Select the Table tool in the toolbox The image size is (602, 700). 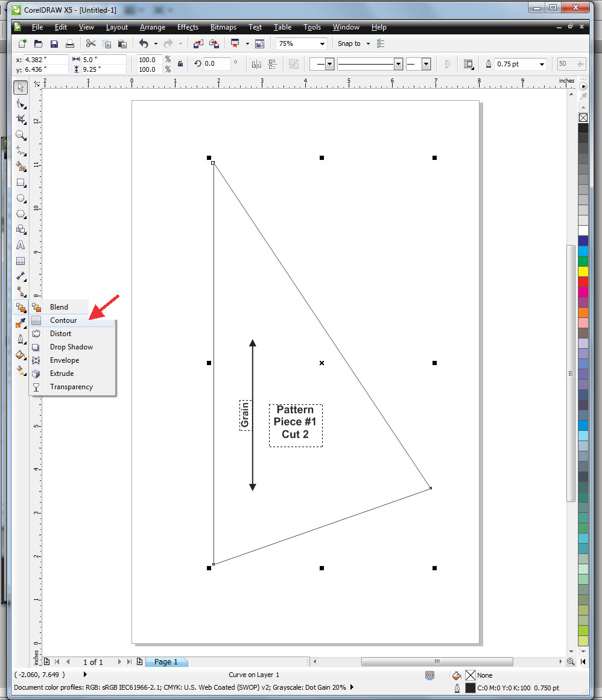(x=21, y=261)
